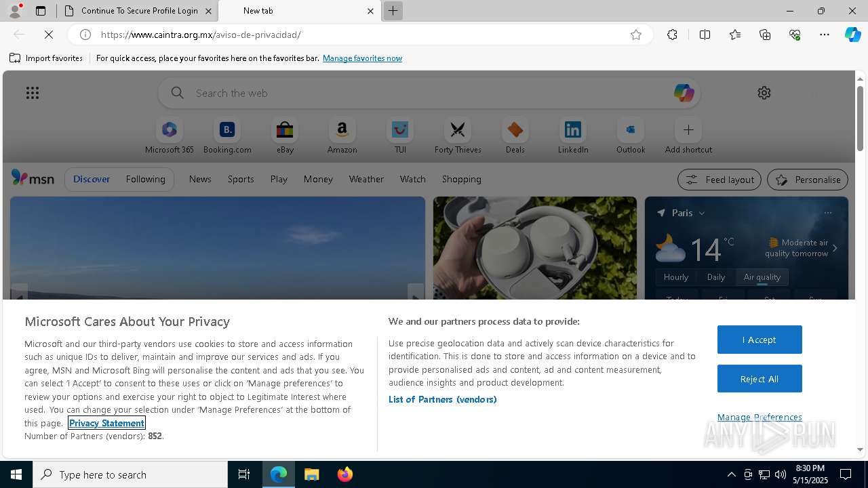Click Reject All on privacy banner
868x488 pixels.
759,379
